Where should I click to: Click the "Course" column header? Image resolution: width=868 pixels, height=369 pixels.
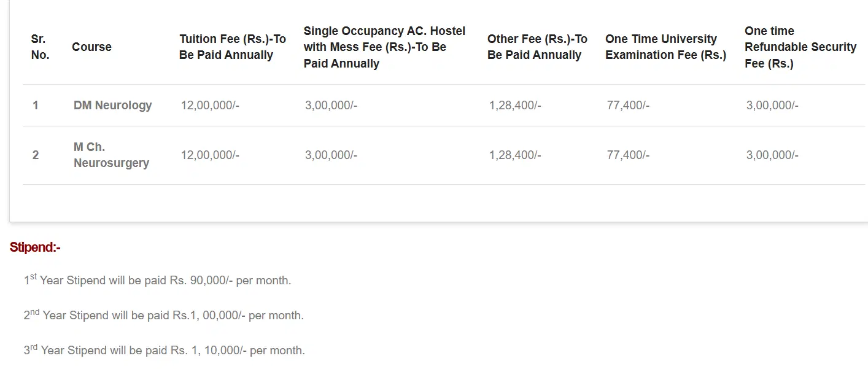[91, 47]
